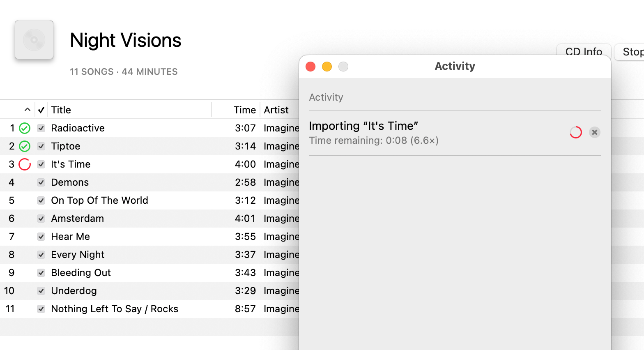
Task: Select the Tiptoe song title
Action: tap(66, 146)
